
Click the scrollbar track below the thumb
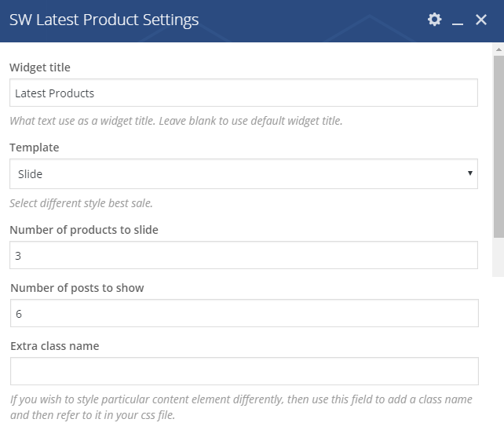[x=499, y=257]
